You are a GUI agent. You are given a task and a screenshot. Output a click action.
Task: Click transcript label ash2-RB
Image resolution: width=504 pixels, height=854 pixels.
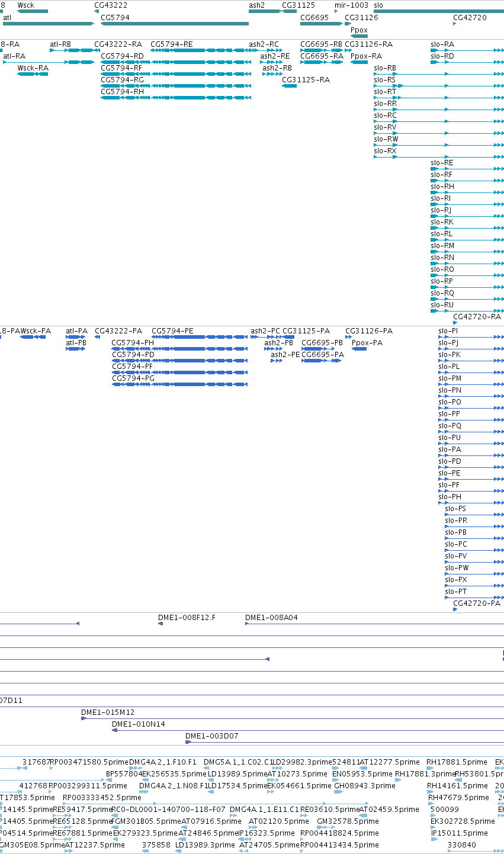click(x=277, y=68)
